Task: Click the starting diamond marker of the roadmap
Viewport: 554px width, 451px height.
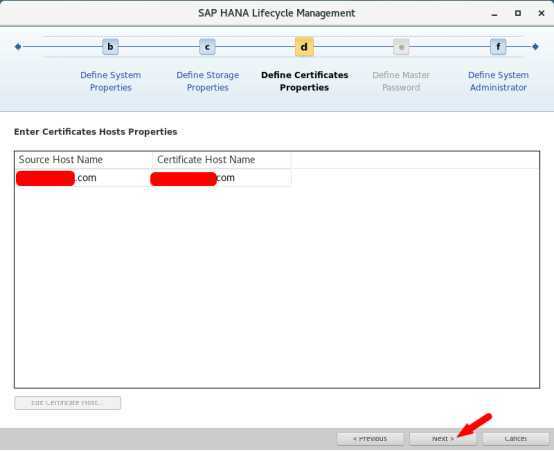Action: click(18, 46)
